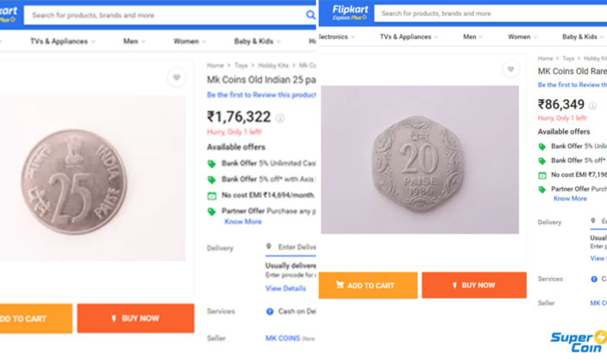Open the right Electronics menu
This screenshot has width=607, height=364.
337,37
